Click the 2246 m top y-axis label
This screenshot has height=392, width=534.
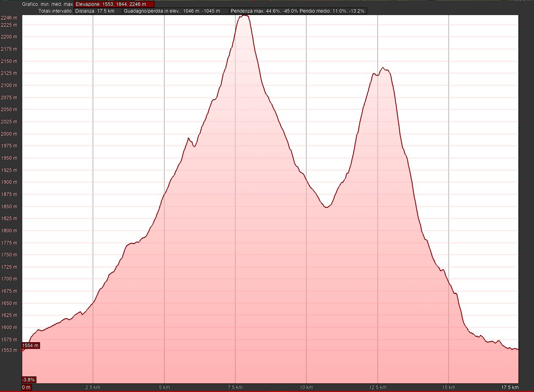coord(9,18)
